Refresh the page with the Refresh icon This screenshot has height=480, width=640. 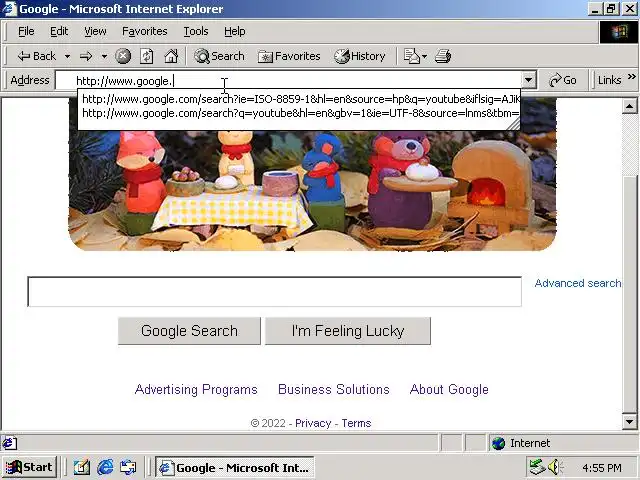pyautogui.click(x=147, y=56)
